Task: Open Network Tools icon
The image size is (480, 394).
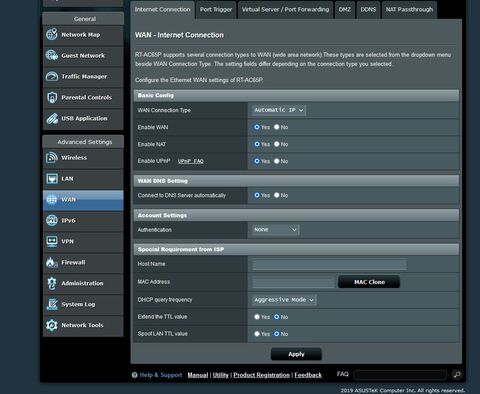Action: coord(52,325)
